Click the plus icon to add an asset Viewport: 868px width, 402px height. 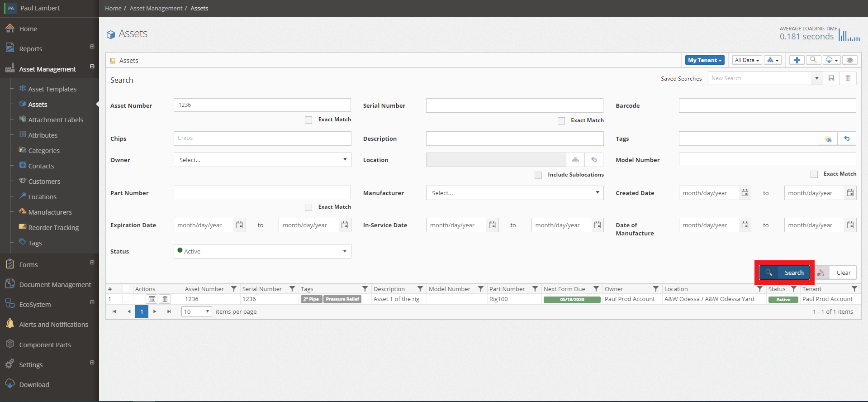(797, 60)
